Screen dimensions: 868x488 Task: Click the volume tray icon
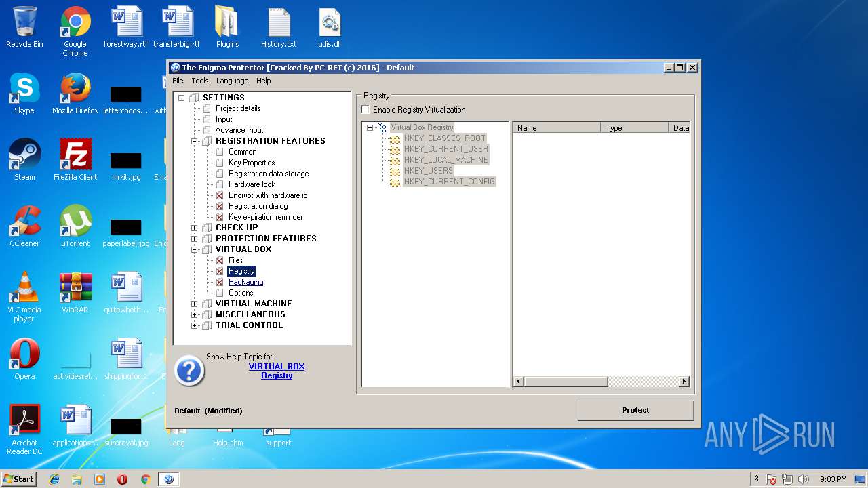(804, 479)
